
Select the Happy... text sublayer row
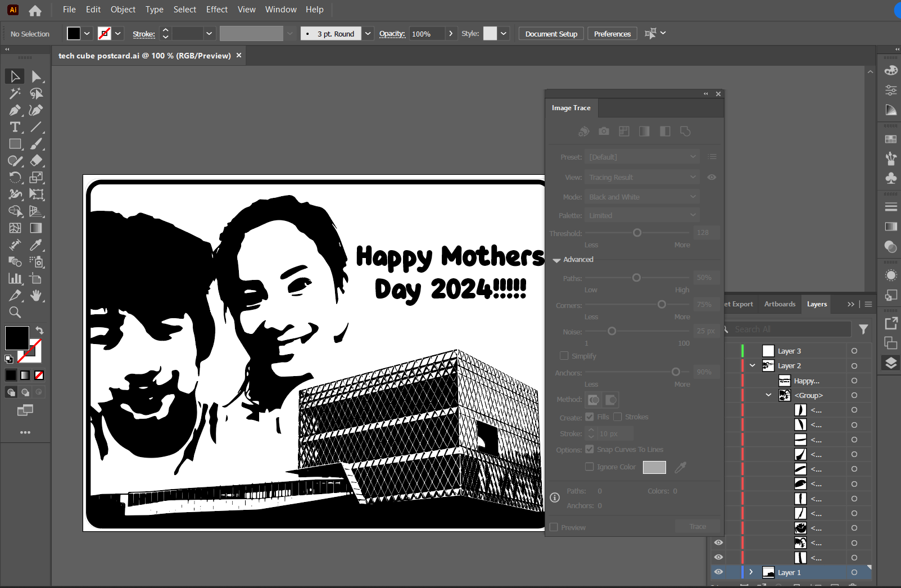[807, 381]
